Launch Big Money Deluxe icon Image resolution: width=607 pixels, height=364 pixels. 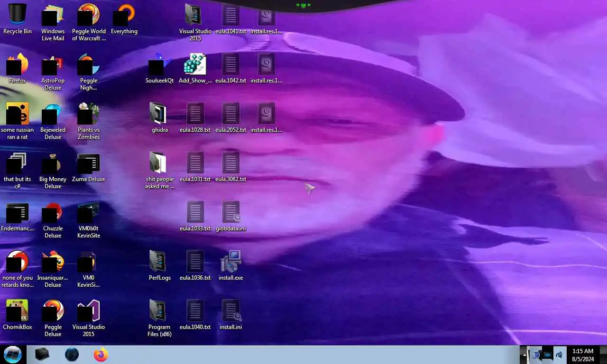[x=53, y=170]
